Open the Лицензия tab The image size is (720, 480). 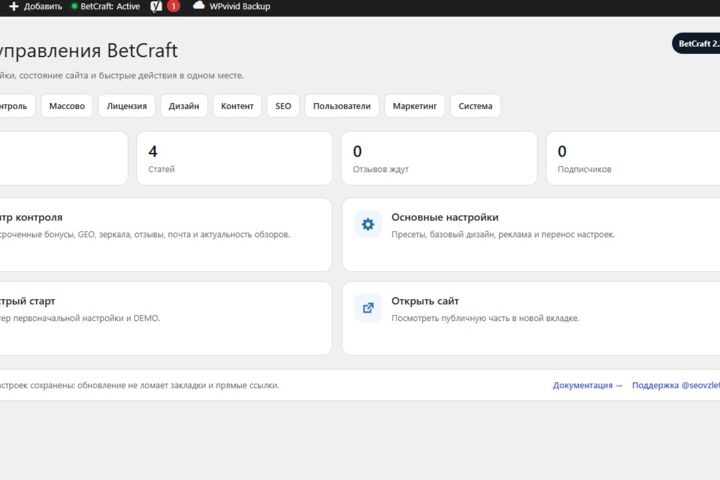tap(127, 106)
